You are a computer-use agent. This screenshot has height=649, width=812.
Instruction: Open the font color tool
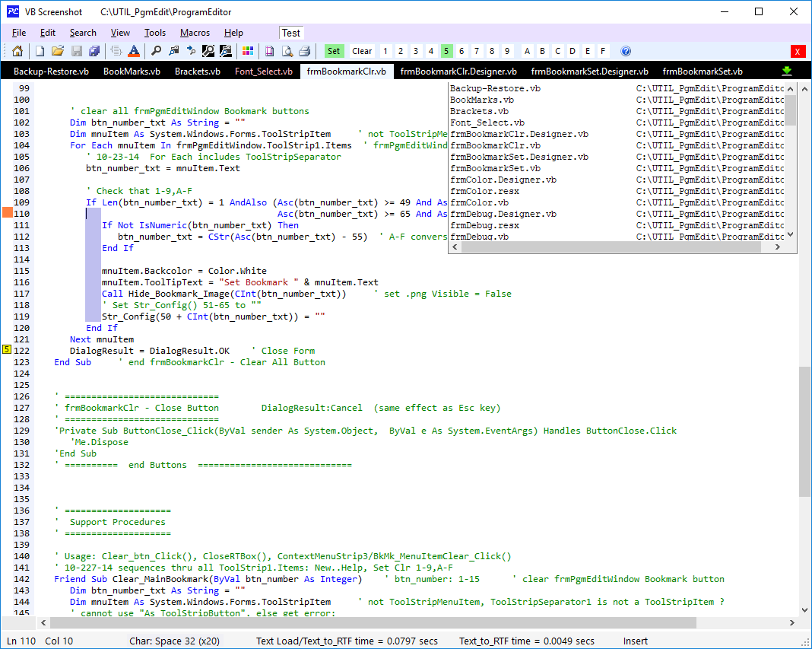click(x=134, y=51)
